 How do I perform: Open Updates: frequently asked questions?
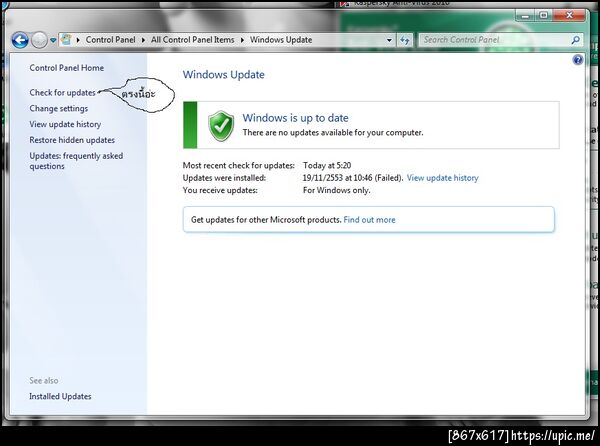[76, 161]
